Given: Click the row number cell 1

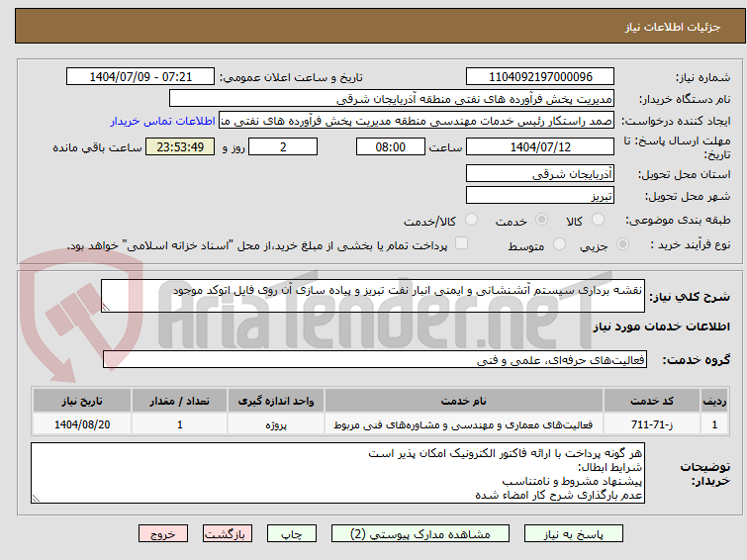Looking at the screenshot, I should (714, 424).
